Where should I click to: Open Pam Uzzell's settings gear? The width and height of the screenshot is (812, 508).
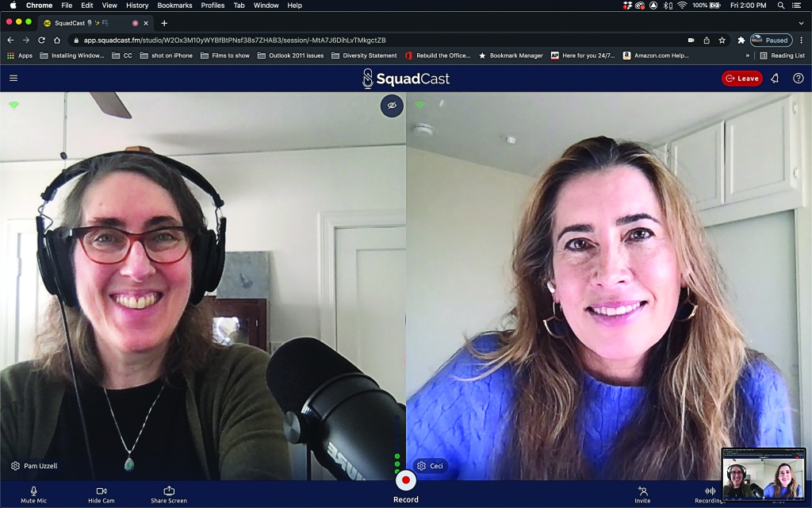(15, 466)
